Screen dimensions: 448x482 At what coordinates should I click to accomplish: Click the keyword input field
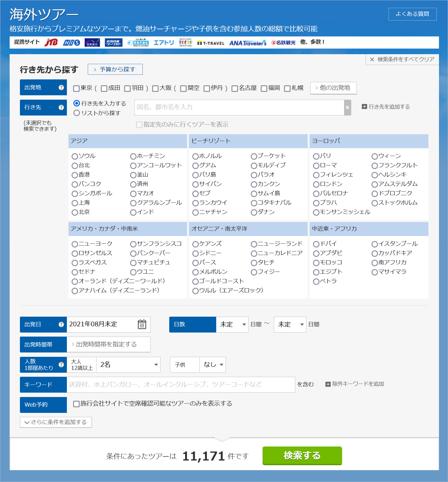[181, 385]
